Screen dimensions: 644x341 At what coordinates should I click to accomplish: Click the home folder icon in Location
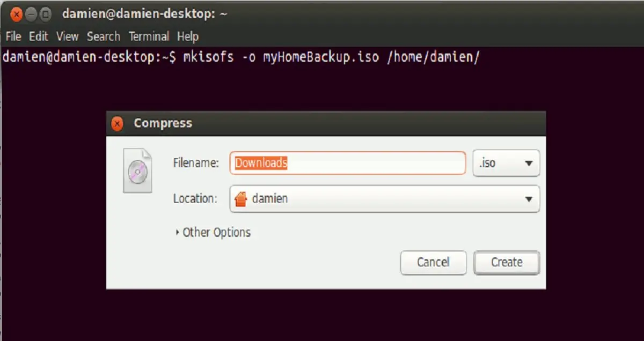(241, 199)
